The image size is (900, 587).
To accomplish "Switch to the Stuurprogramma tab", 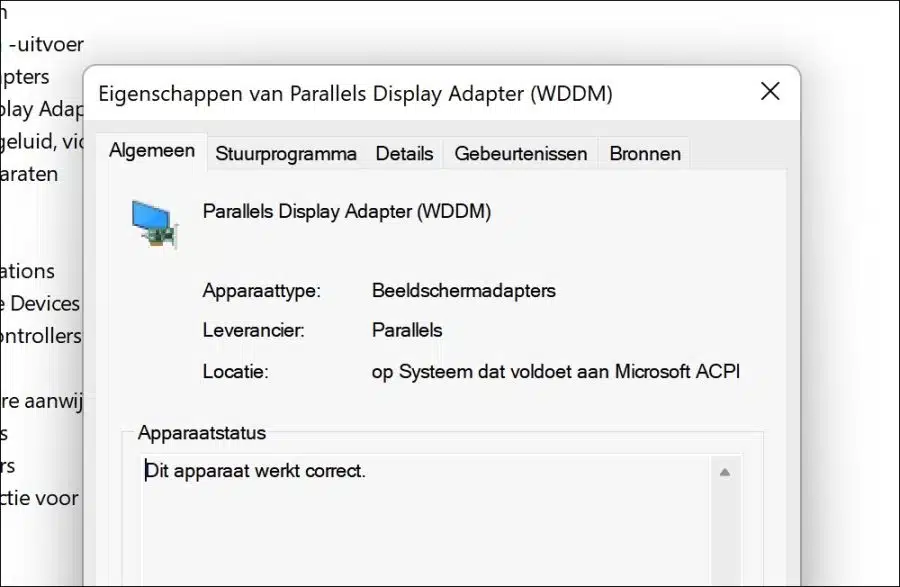I will (286, 154).
